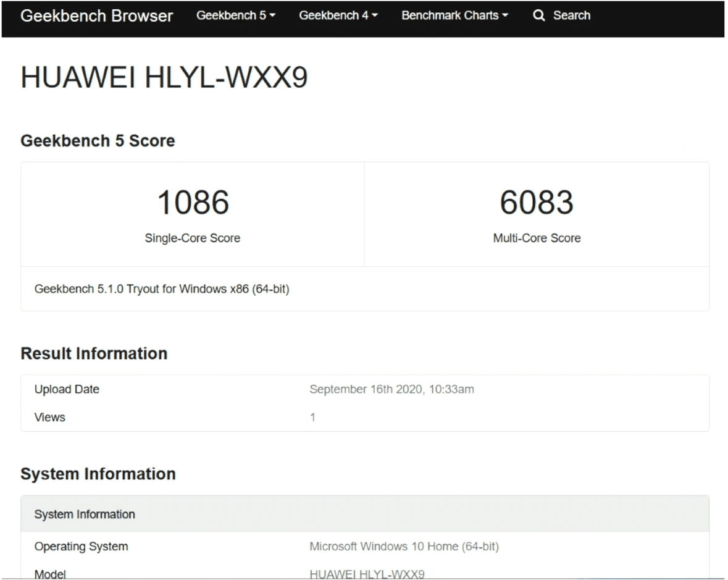The image size is (728, 580).
Task: Select the Geekbench 5 Score heading
Action: click(98, 141)
